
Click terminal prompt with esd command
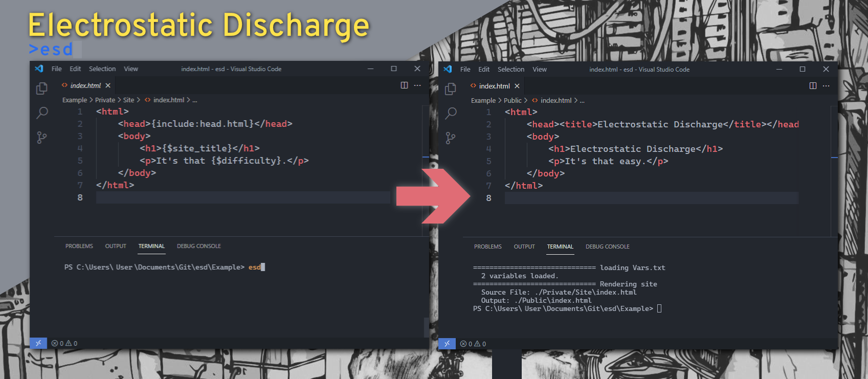tap(165, 267)
